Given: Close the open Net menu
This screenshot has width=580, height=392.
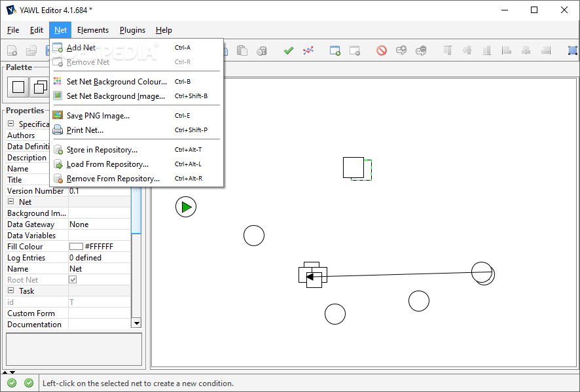Looking at the screenshot, I should tap(60, 30).
